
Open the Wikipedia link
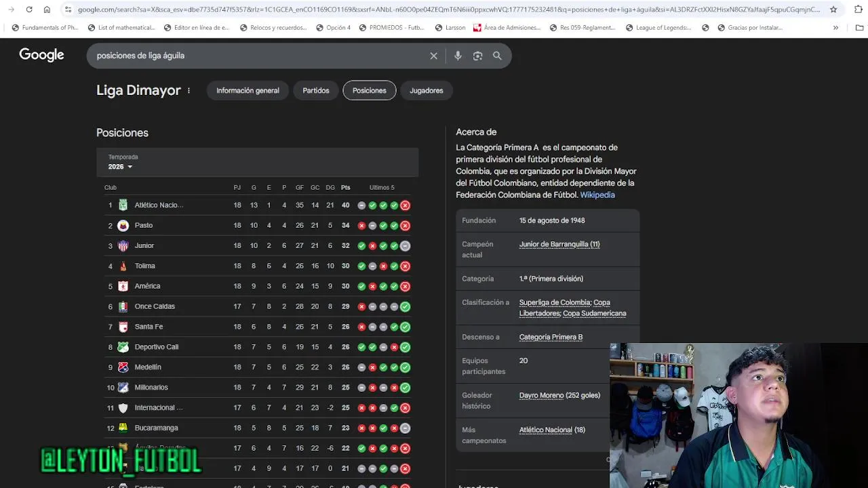(x=597, y=195)
